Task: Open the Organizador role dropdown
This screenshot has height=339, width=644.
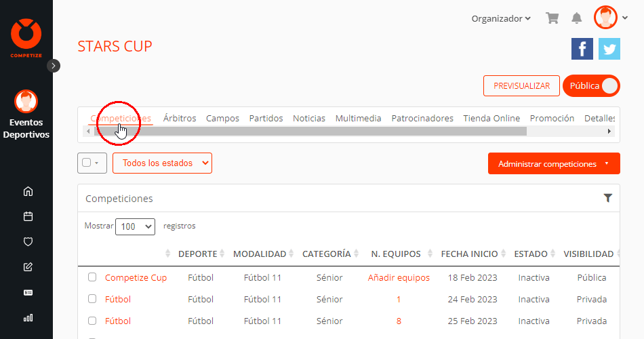Action: point(501,18)
